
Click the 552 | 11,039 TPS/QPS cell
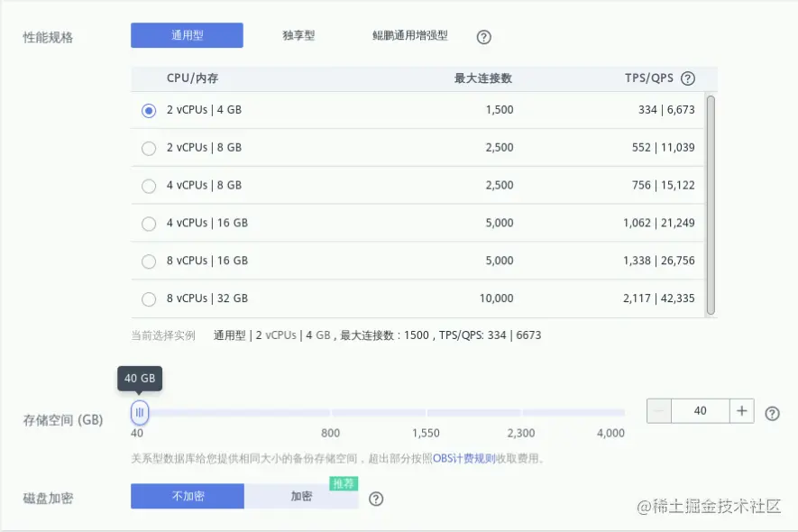tap(663, 148)
